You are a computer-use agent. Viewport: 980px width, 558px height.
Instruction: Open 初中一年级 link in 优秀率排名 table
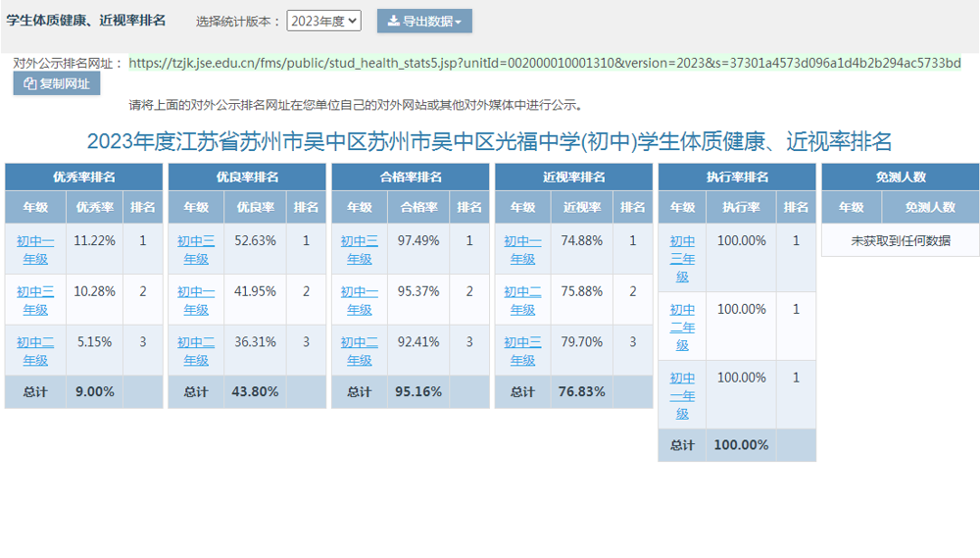coord(35,250)
